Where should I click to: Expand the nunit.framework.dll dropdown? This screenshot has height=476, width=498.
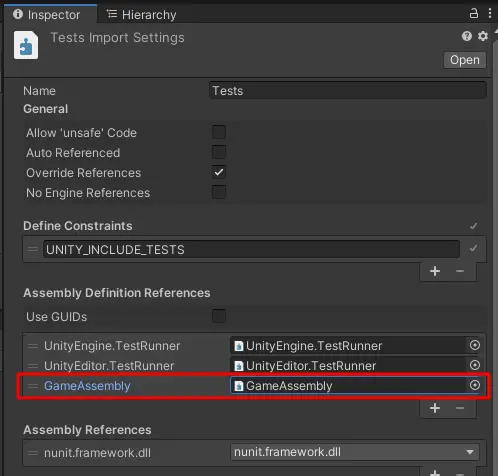(x=355, y=452)
